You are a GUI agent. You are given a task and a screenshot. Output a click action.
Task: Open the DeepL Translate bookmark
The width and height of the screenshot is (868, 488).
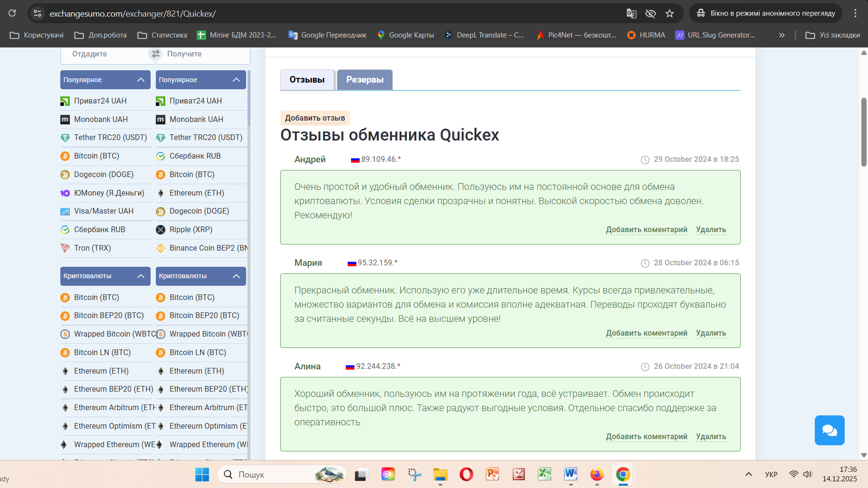pos(484,35)
